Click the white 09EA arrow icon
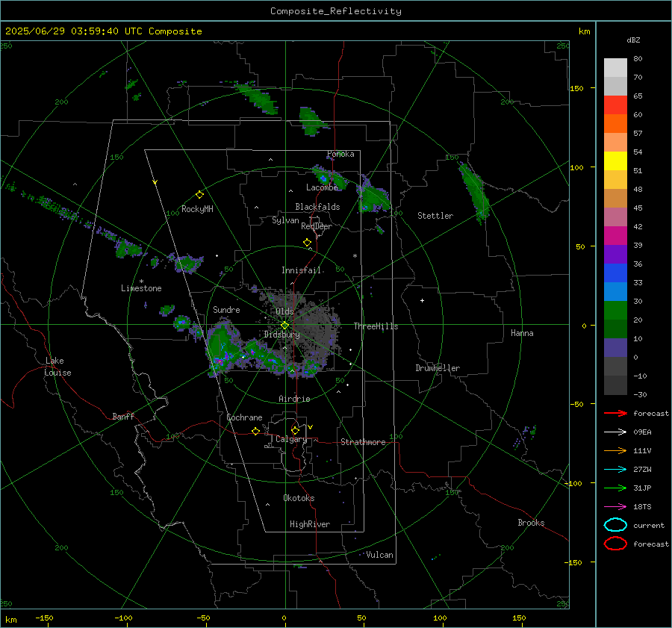Screen dimensions: 672x628 (x=615, y=432)
